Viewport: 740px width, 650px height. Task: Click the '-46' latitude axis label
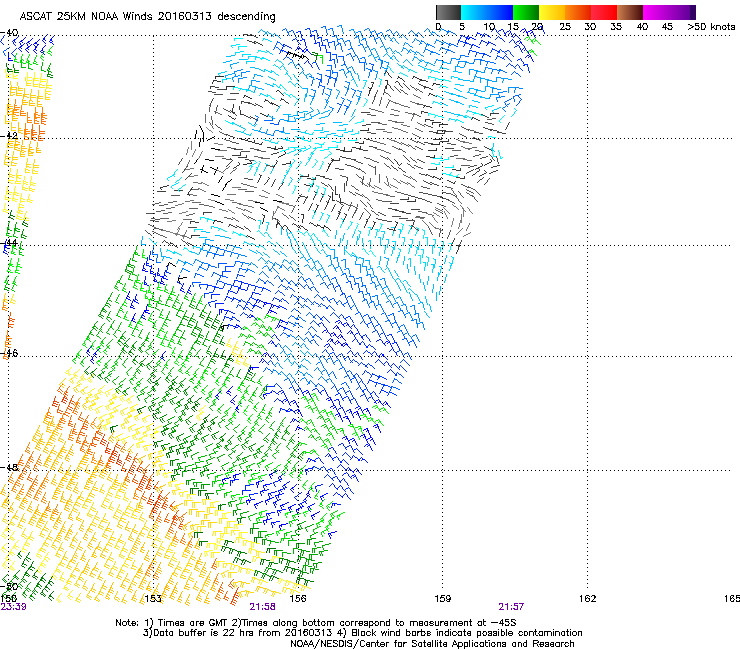(9, 354)
